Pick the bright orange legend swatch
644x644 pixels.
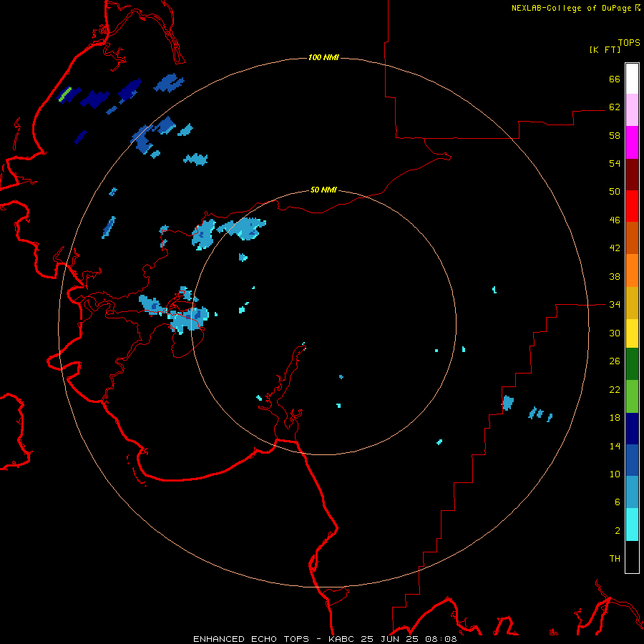click(x=632, y=270)
